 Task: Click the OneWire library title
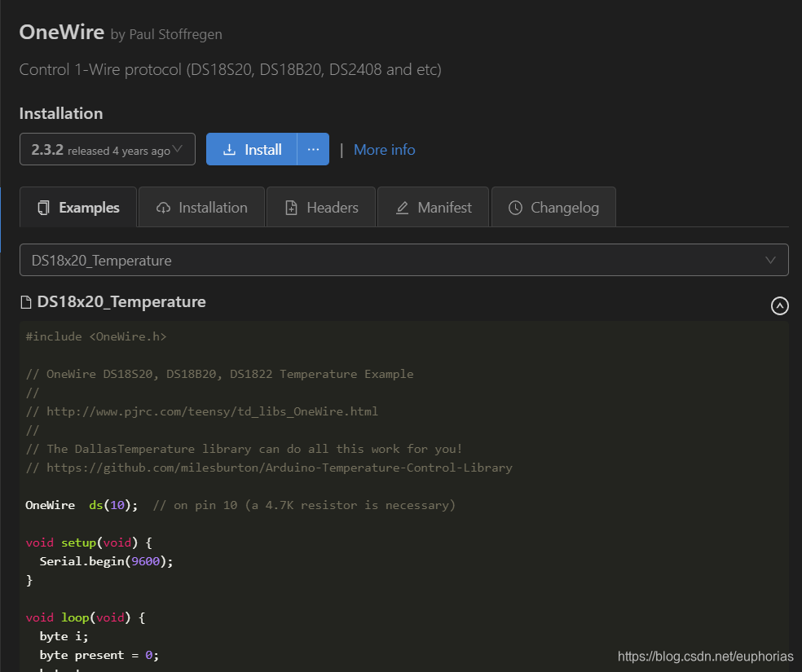[x=62, y=33]
